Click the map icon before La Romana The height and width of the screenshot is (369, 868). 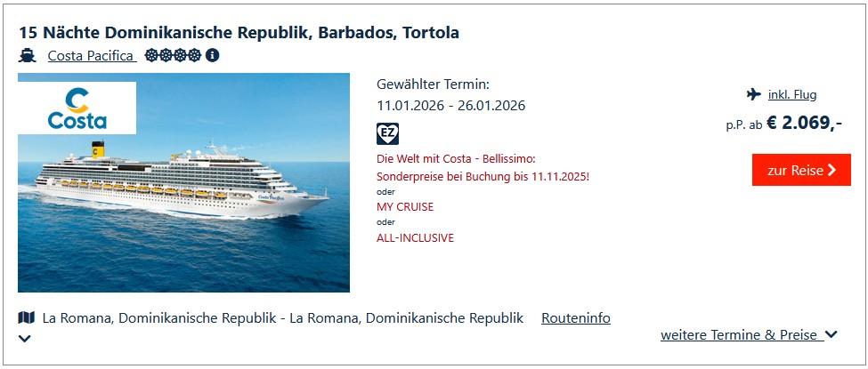pos(26,317)
